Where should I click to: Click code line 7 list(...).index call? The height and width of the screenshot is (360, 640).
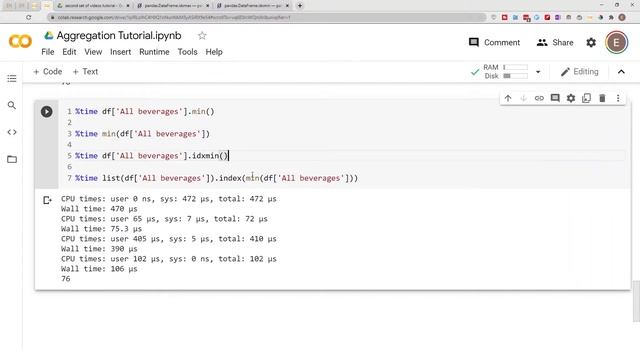(216, 178)
